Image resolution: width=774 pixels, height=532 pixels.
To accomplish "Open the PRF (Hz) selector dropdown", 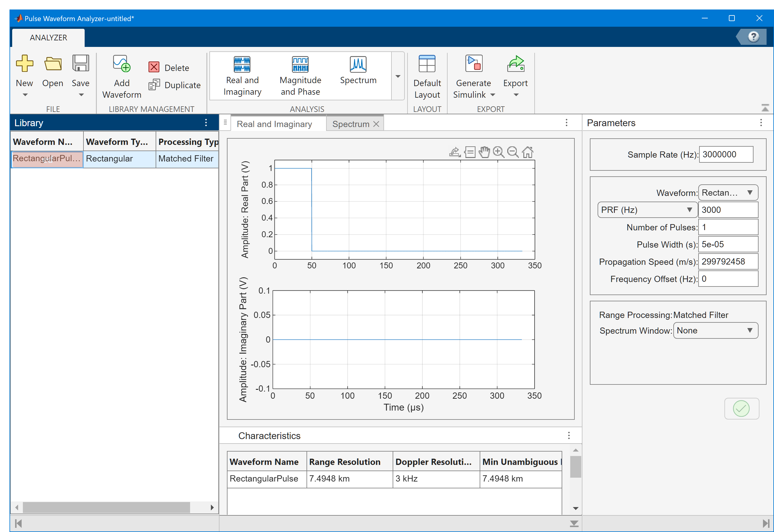I will tap(647, 210).
